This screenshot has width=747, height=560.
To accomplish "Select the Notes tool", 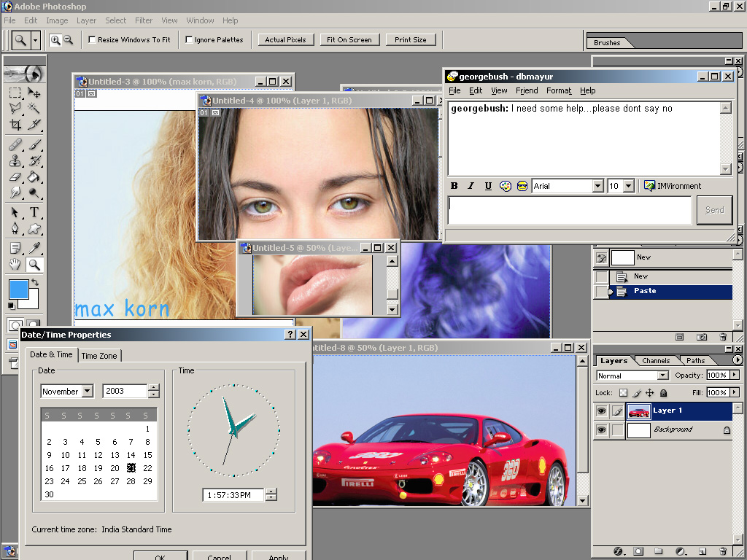I will [x=15, y=248].
